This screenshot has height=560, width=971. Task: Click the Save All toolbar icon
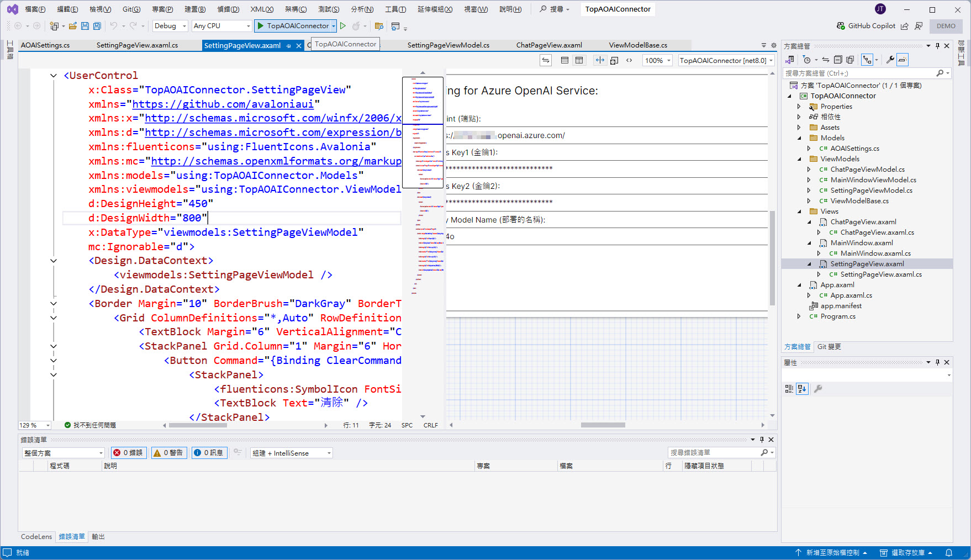97,26
